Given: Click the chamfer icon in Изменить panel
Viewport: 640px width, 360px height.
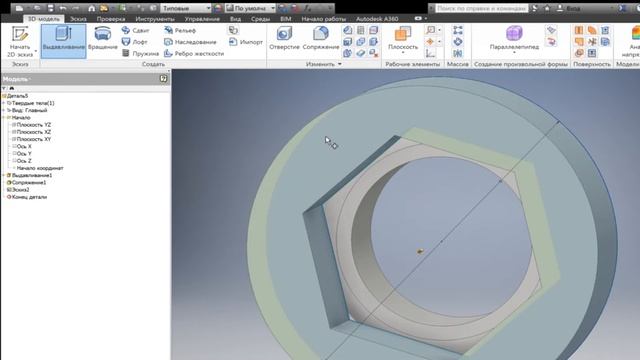Looking at the screenshot, I should tap(347, 30).
